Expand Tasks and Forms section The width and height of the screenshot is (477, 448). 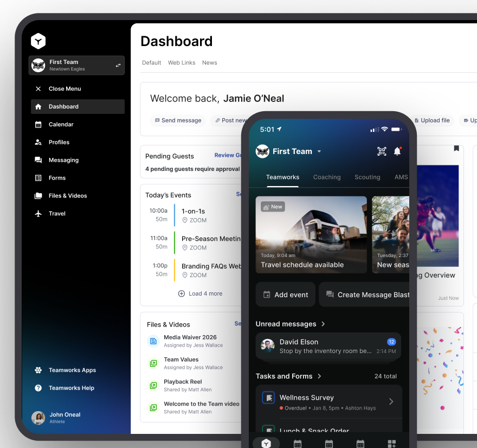[319, 376]
